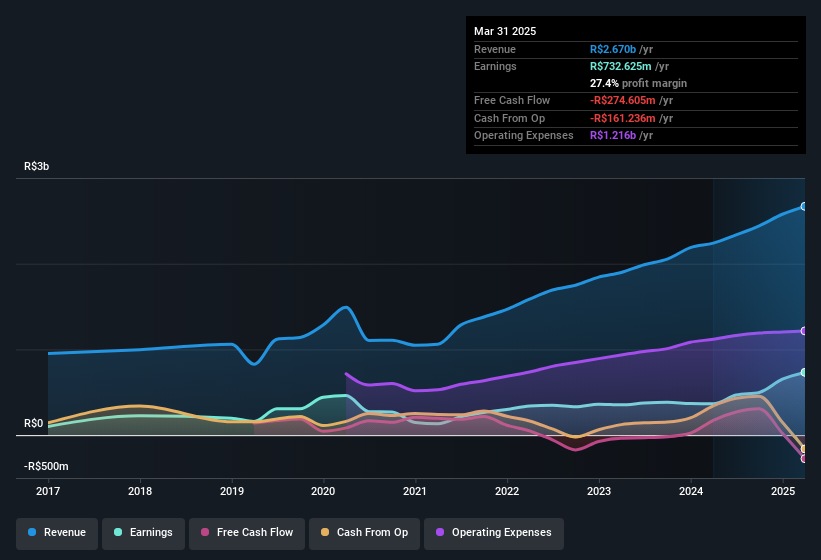Click the 2023 x-axis label
The height and width of the screenshot is (560, 821).
(599, 491)
